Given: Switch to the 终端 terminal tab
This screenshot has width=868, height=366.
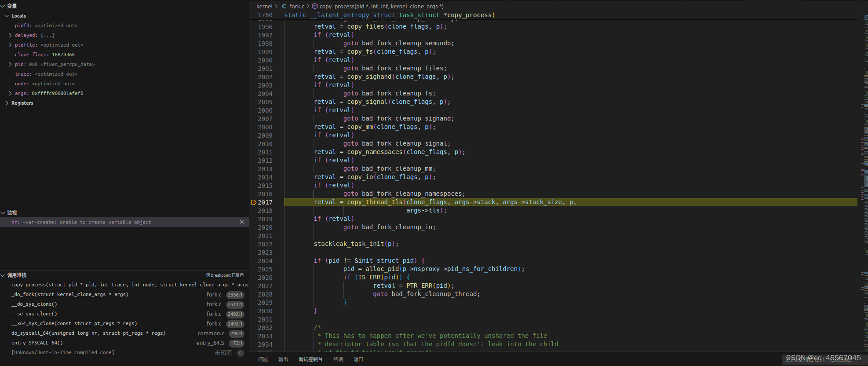Looking at the screenshot, I should pos(338,359).
